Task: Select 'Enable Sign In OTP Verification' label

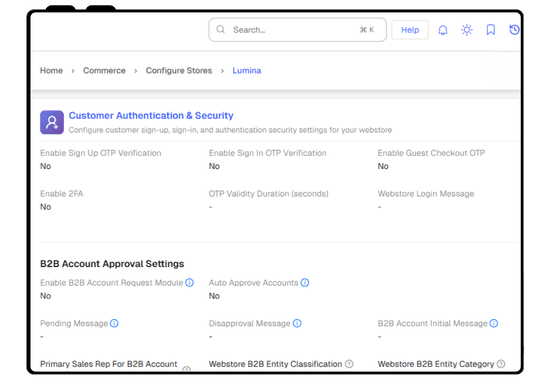Action: coord(268,153)
